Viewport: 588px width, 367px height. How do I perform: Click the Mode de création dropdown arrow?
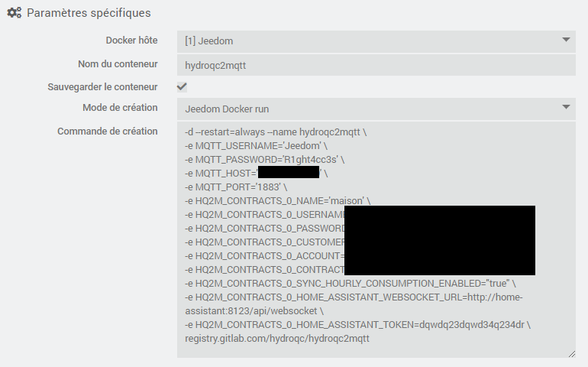[x=567, y=107]
